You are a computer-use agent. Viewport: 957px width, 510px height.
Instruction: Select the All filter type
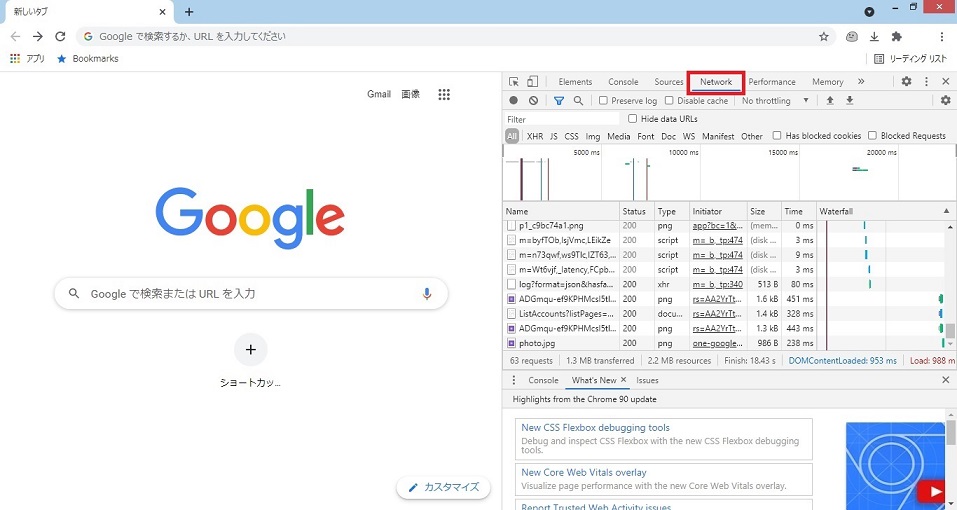(x=512, y=136)
